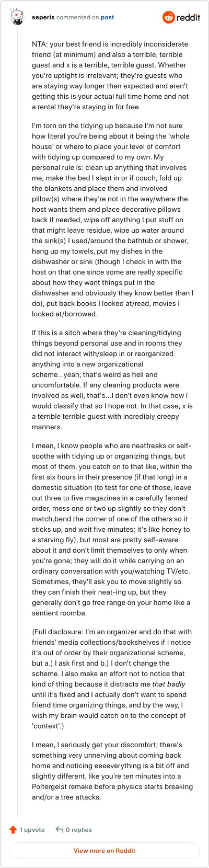Click the paragraph starting 'If this is a sitch'

112,380
